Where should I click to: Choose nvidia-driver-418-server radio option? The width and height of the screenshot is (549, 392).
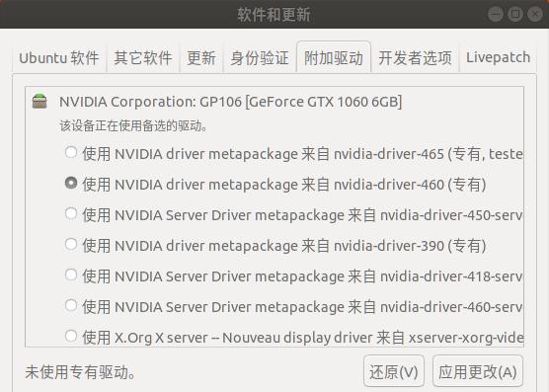click(71, 274)
